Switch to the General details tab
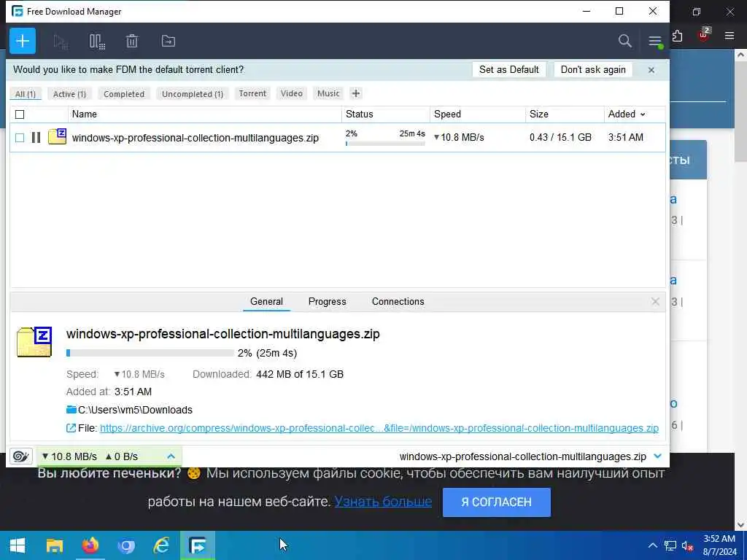747x560 pixels. click(x=266, y=301)
